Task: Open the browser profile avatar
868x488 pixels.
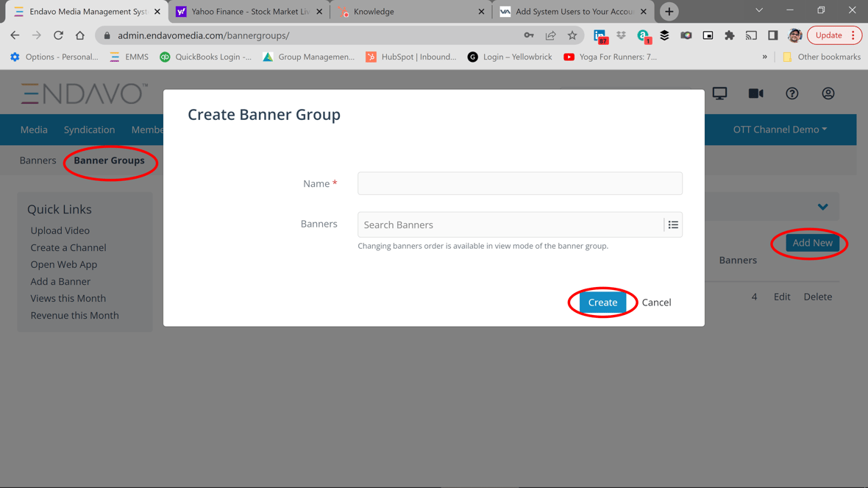Action: point(794,35)
